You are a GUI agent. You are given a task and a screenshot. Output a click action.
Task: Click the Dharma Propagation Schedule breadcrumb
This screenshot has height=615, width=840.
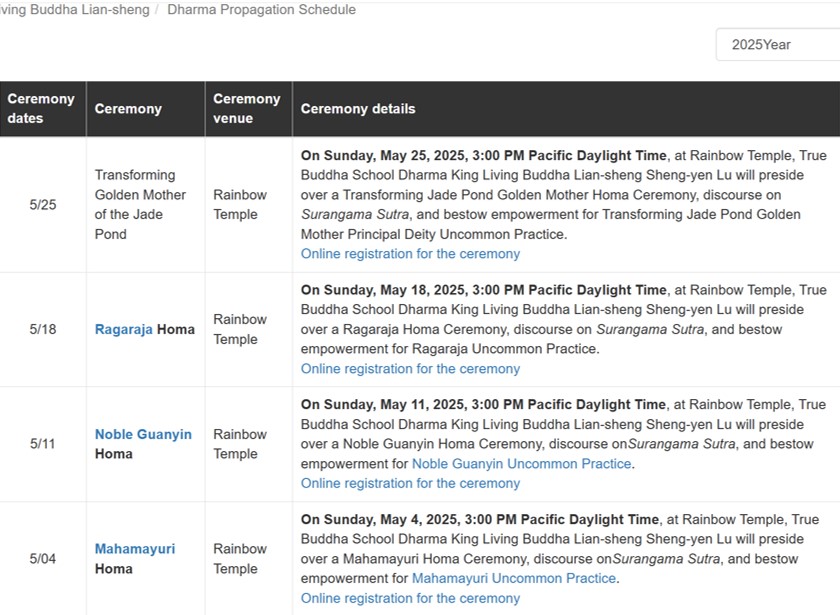[x=261, y=10]
